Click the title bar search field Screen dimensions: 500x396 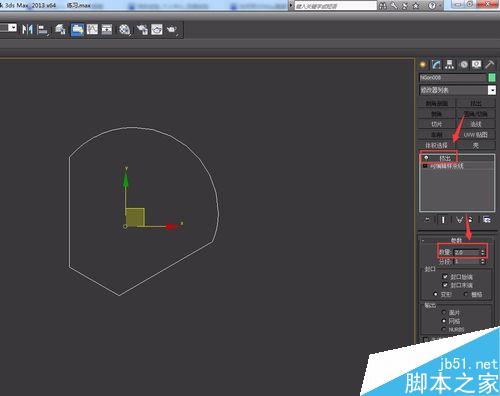(x=335, y=6)
